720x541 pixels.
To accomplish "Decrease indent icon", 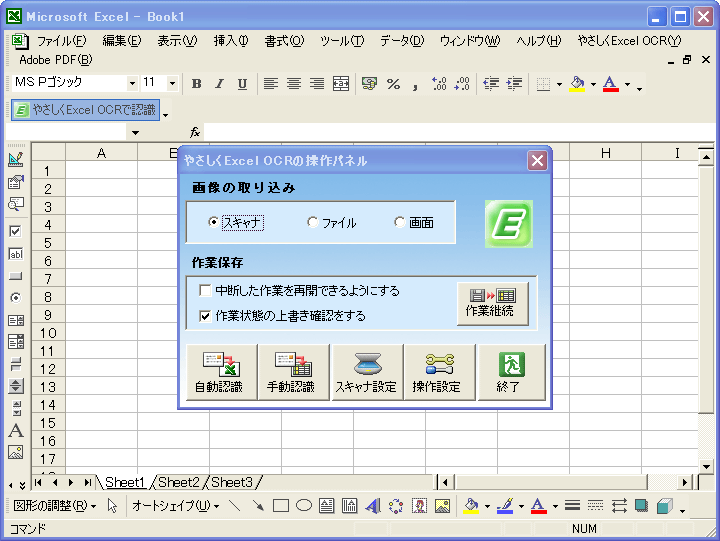I will pyautogui.click(x=491, y=84).
